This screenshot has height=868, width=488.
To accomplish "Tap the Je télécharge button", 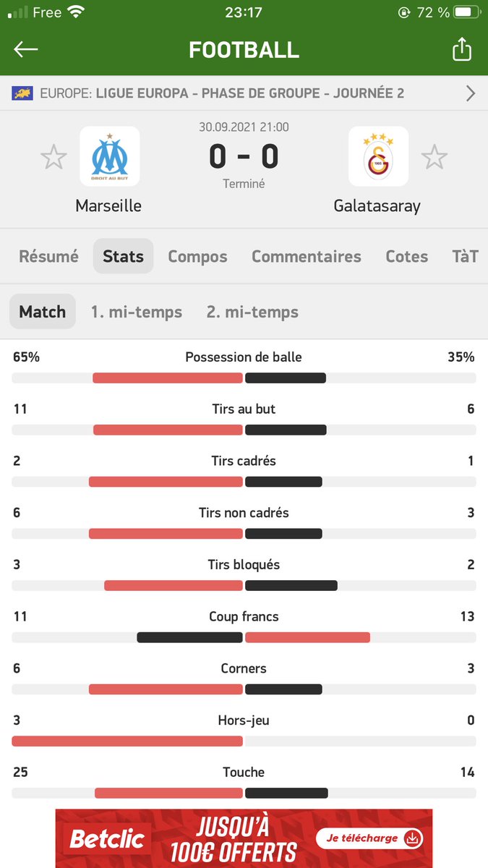I will (369, 838).
